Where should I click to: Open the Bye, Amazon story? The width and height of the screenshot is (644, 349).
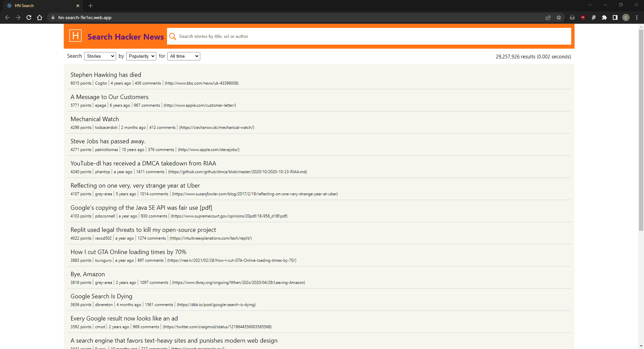point(88,274)
